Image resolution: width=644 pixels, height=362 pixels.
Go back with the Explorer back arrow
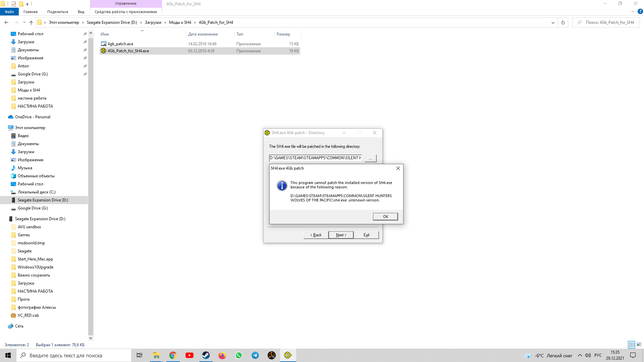(x=6, y=22)
